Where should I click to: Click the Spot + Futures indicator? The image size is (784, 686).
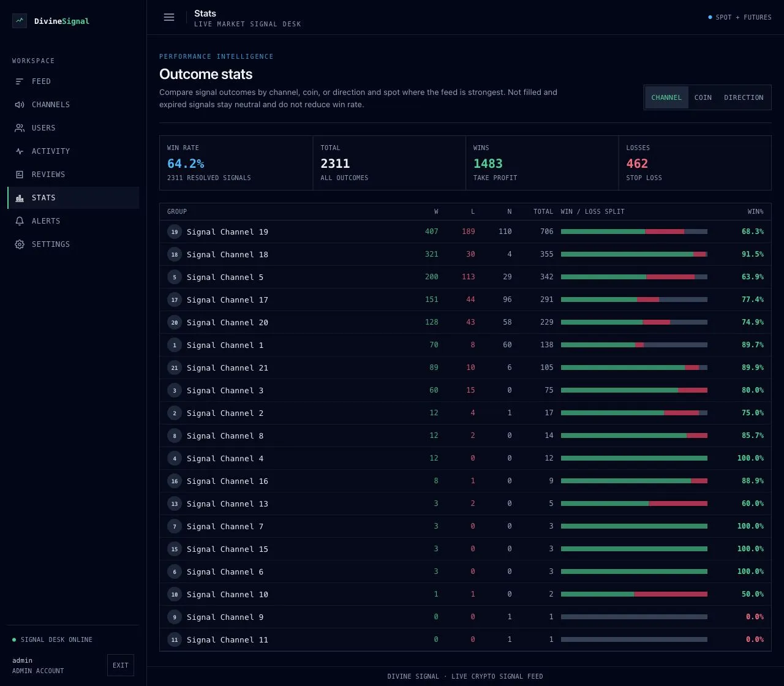point(740,17)
